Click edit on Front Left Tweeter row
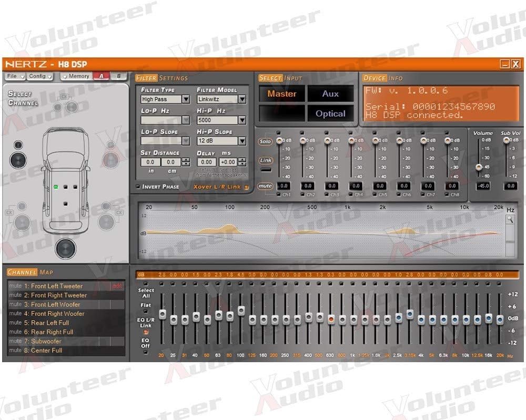526x420 pixels. pyautogui.click(x=117, y=286)
